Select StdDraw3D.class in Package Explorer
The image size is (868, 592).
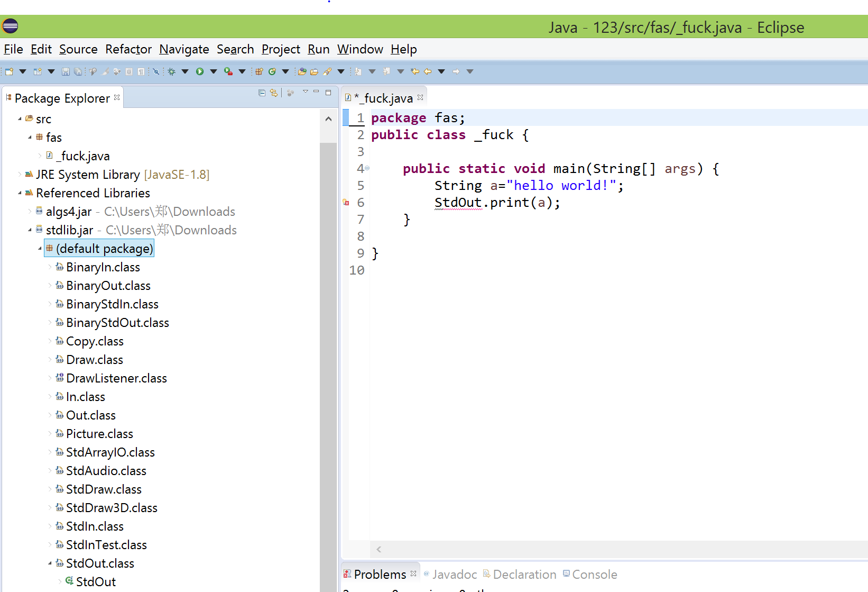[107, 508]
